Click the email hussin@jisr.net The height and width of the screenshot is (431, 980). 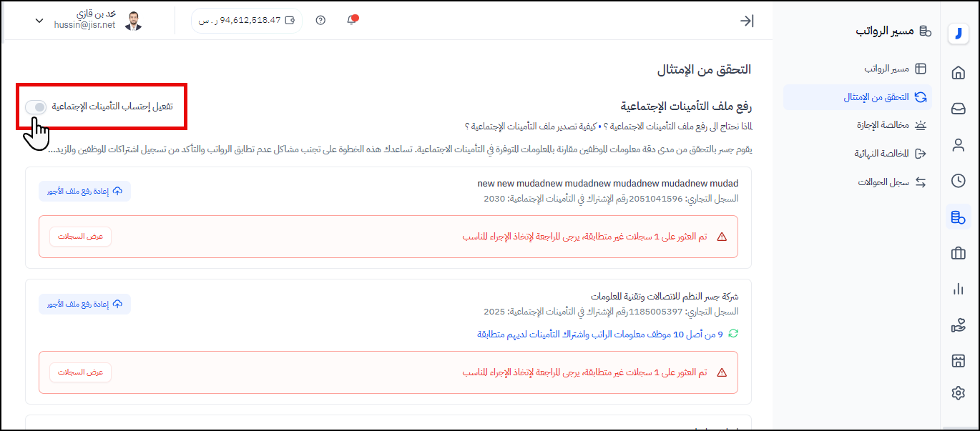coord(84,25)
